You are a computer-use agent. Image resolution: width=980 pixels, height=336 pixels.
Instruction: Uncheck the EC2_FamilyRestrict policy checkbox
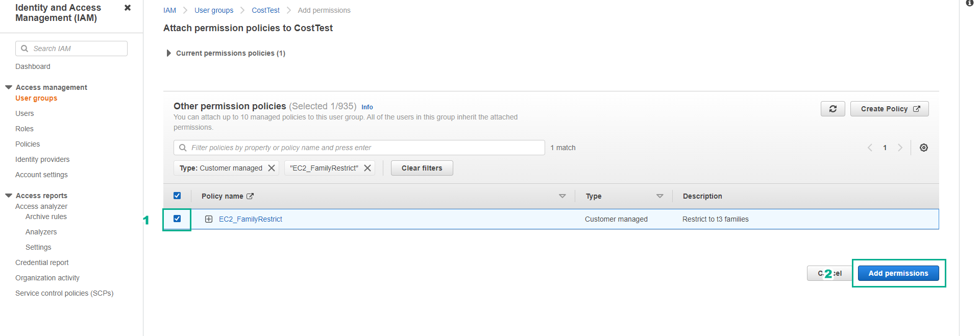coord(177,219)
